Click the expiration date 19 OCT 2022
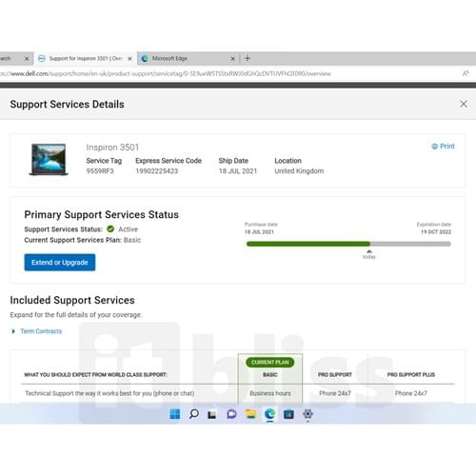Screen dimensions: 476x476 [x=436, y=232]
